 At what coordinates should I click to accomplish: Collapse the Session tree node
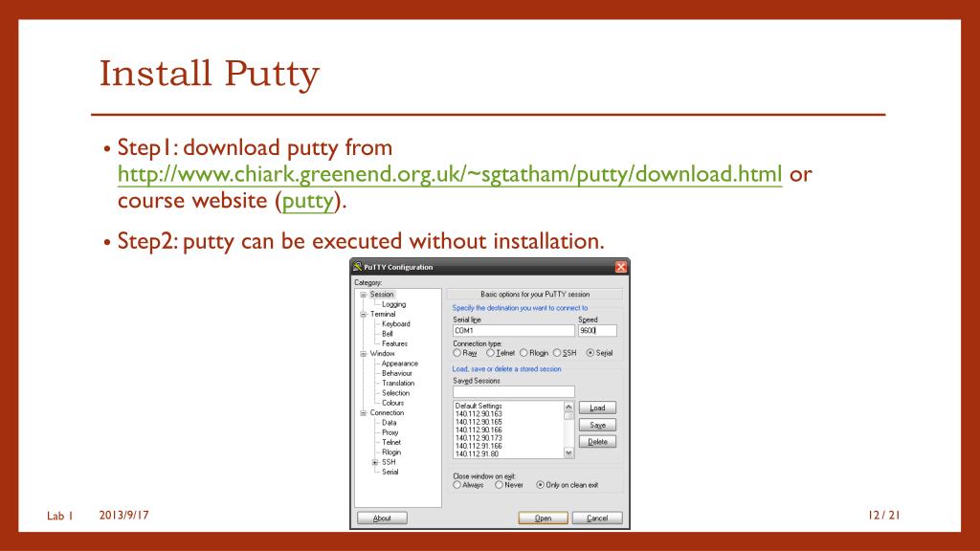pos(363,295)
